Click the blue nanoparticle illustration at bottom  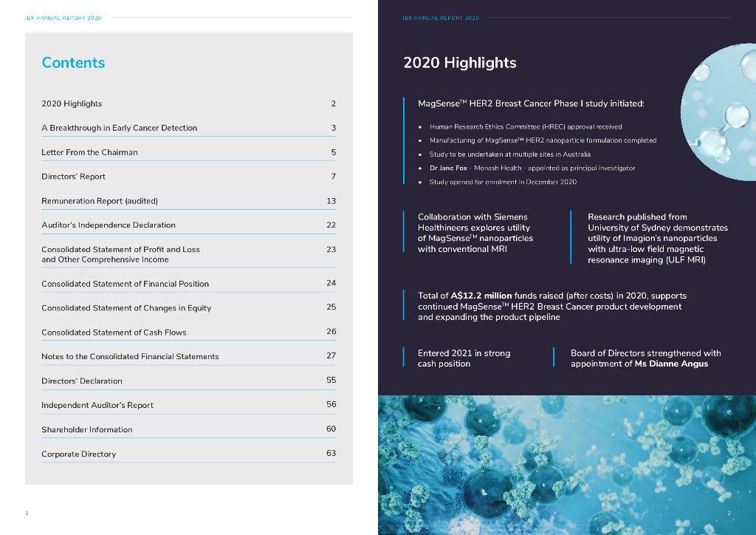(567, 465)
